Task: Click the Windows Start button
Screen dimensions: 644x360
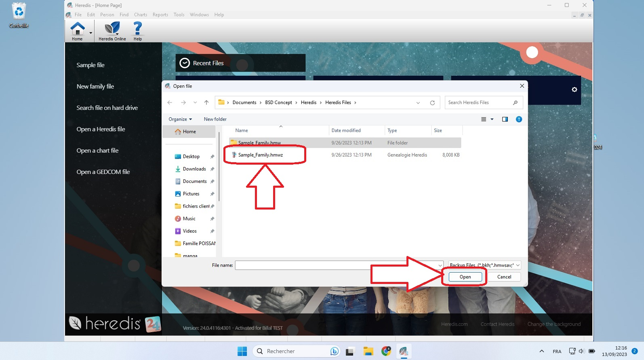Action: pyautogui.click(x=242, y=351)
